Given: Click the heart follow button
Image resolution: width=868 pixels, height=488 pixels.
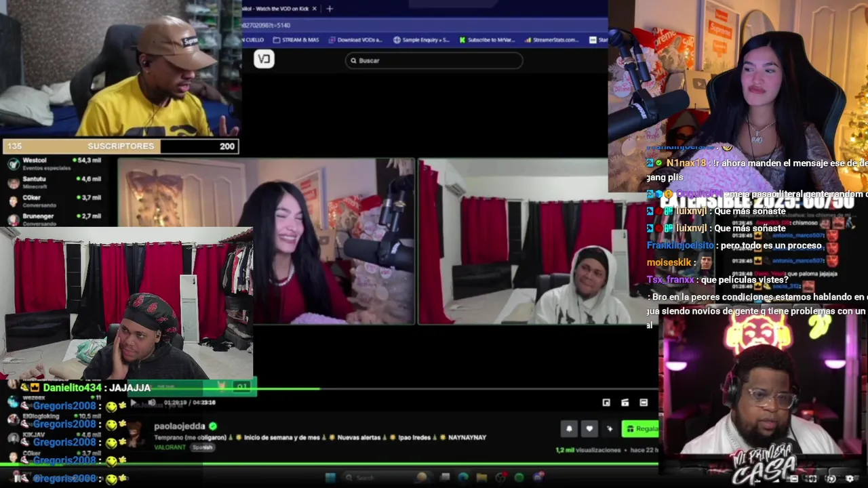Looking at the screenshot, I should (589, 428).
